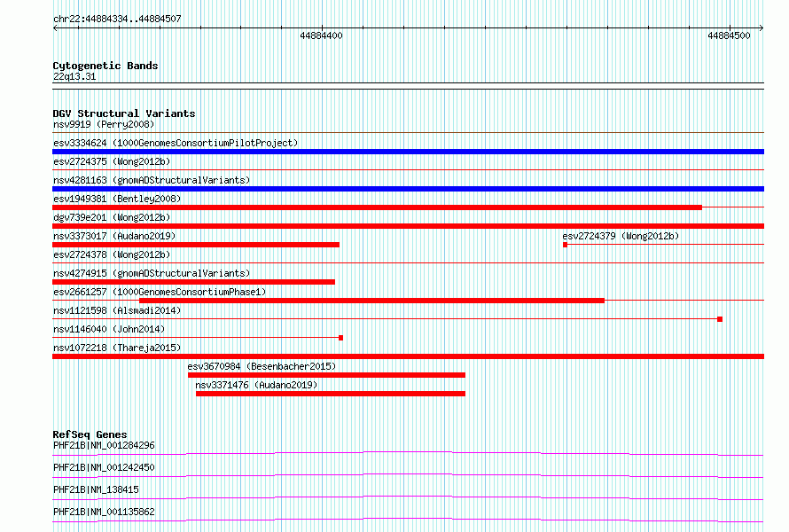
Task: Click the chr22:44884334..44884507 region label
Action: (x=117, y=19)
